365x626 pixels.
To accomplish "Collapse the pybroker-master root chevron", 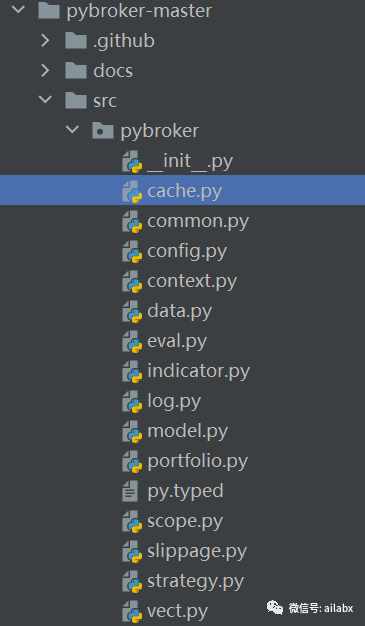I will 18,9.
